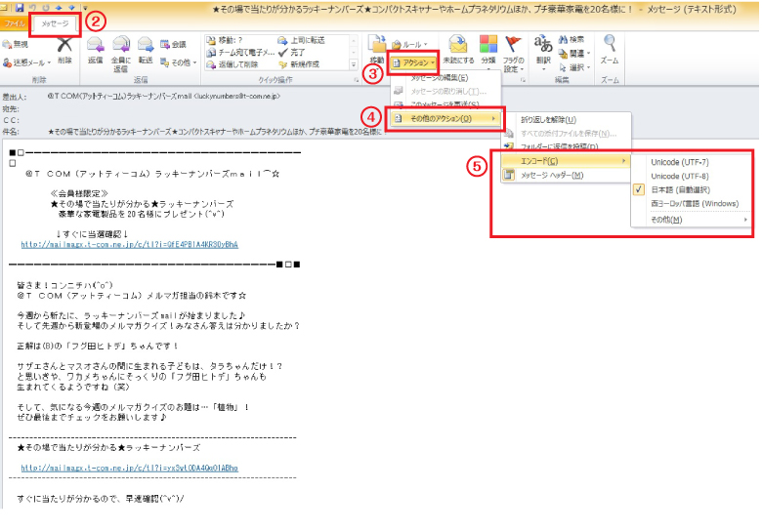
Task: Click sender address luckynumbers@t-com.ne.jp
Action: tap(236, 96)
